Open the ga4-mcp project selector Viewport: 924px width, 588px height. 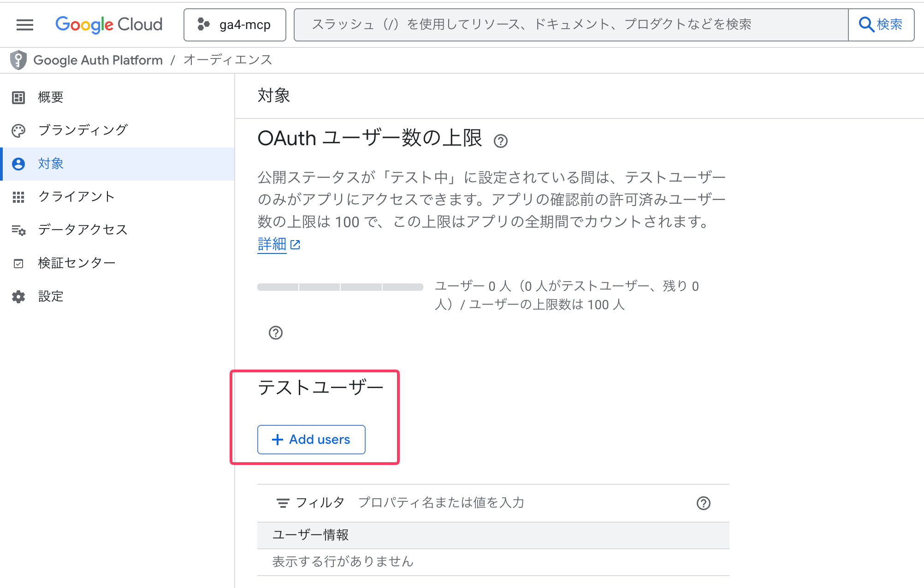(x=235, y=25)
